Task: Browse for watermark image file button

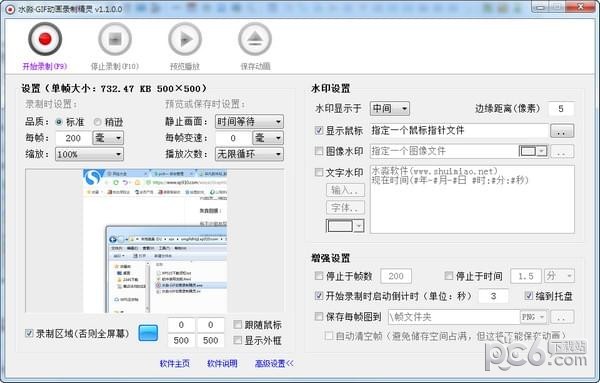Action: (562, 152)
